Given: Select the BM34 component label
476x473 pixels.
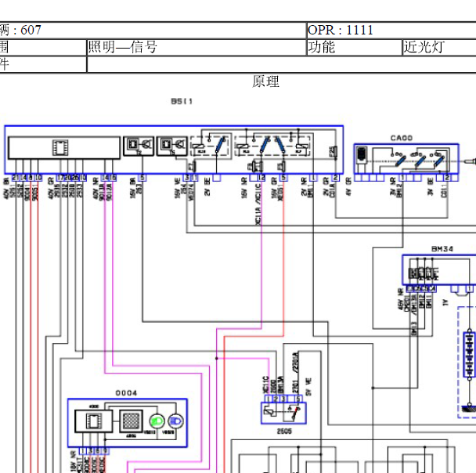Looking at the screenshot, I should click(x=442, y=249).
